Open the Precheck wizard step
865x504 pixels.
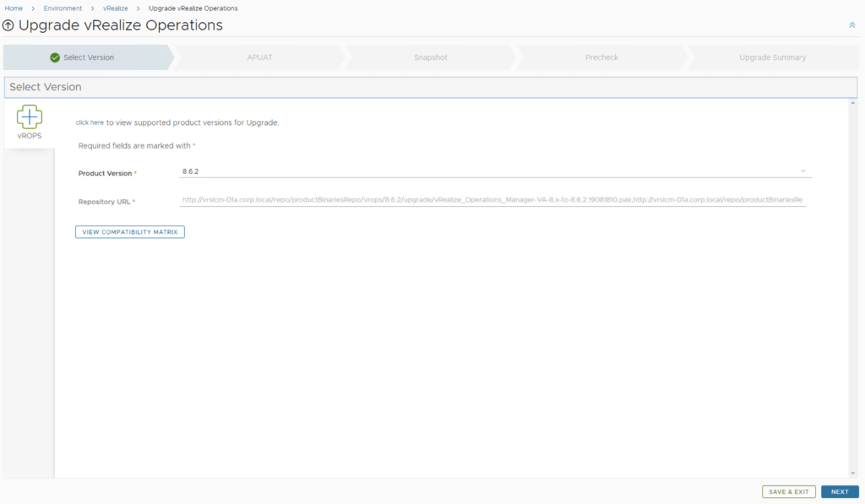(601, 57)
